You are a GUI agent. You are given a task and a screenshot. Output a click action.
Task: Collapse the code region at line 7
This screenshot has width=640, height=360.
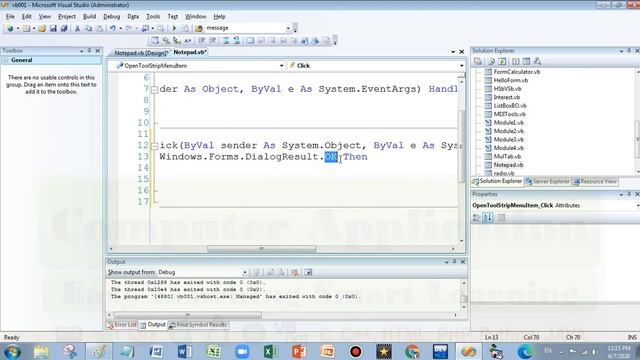[x=154, y=89]
